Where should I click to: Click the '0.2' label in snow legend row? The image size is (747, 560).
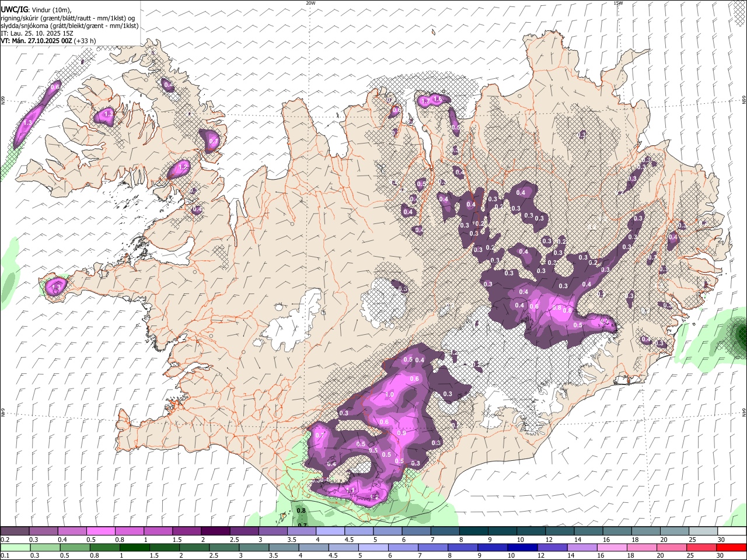tap(5, 539)
